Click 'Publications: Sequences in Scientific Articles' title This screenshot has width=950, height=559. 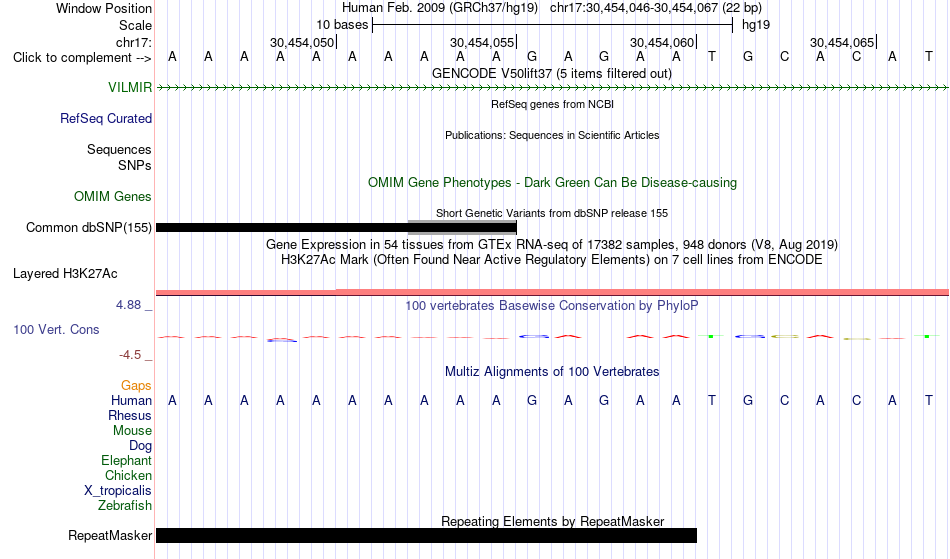tap(552, 135)
